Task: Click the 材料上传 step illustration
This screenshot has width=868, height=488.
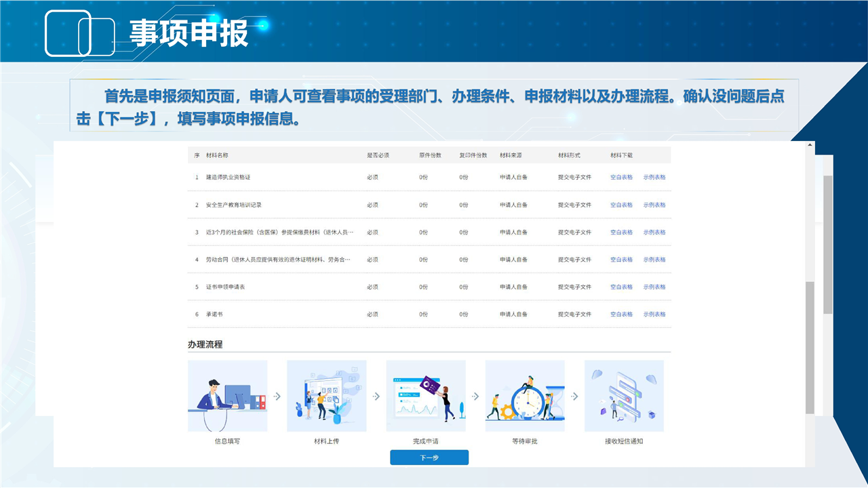Action: (326, 396)
